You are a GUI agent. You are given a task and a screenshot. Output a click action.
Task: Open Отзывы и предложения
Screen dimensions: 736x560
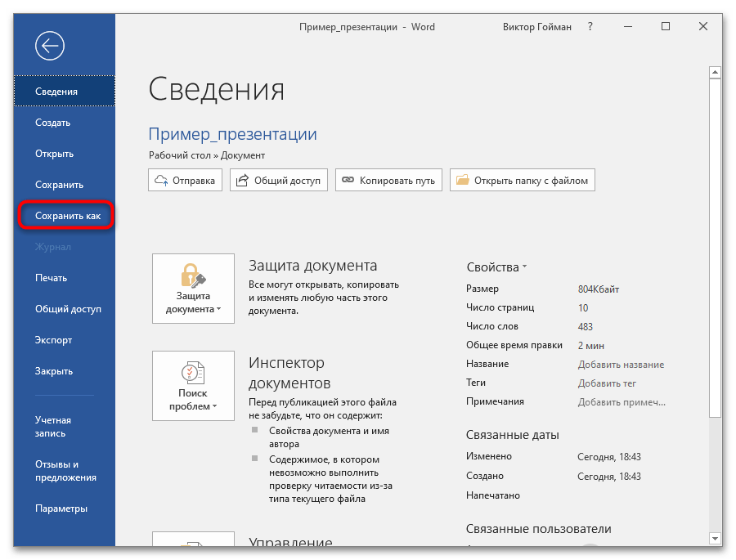point(65,471)
